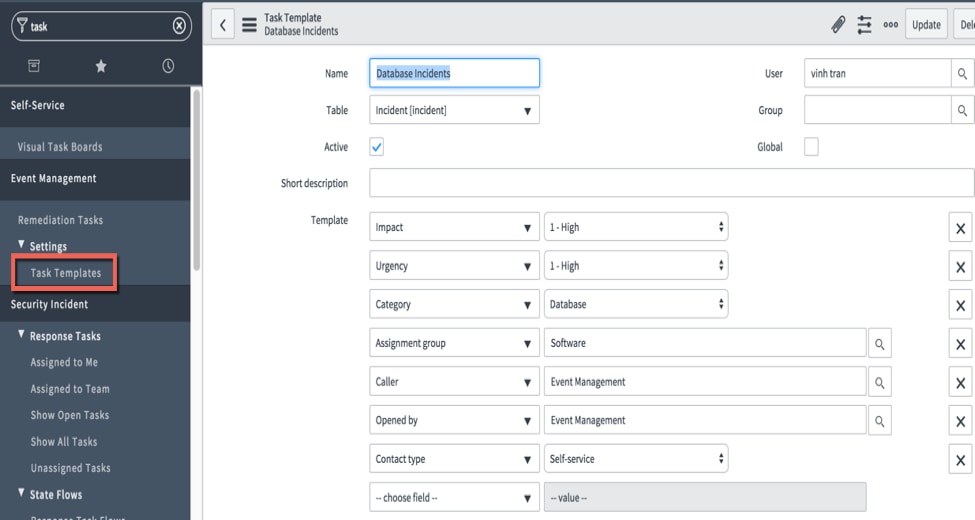Open personalize form sliders icon

(x=864, y=25)
